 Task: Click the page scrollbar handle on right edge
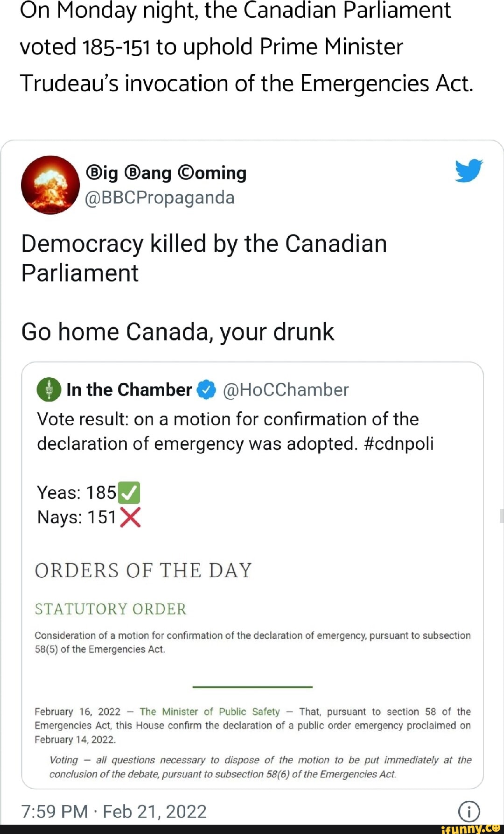(501, 516)
